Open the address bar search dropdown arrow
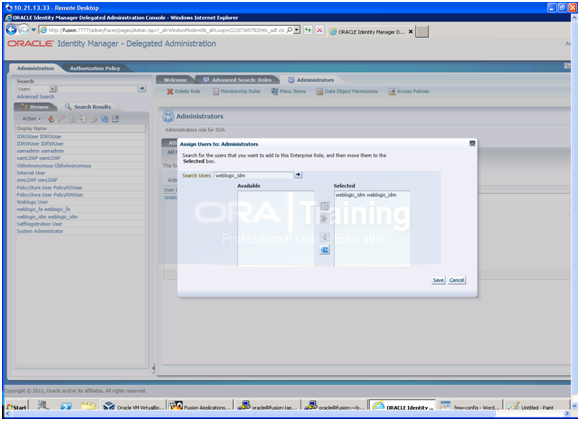The image size is (580, 421). click(297, 30)
